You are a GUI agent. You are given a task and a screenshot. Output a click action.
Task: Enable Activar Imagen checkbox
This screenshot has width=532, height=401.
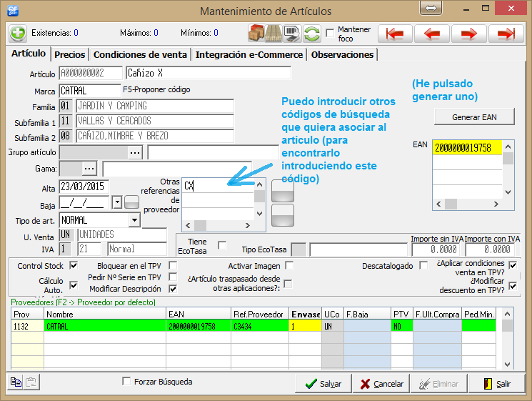pos(289,265)
